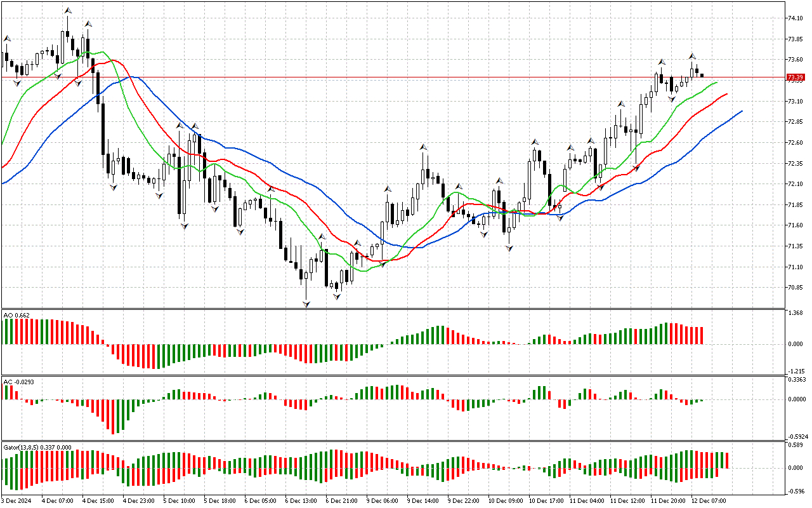Click the 12 Dec 07:00 time label
This screenshot has width=812, height=508.
point(709,501)
